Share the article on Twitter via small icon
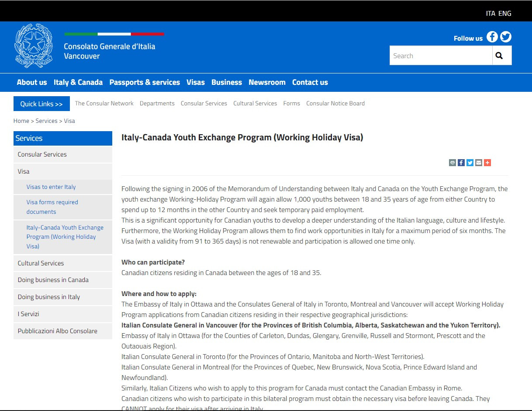Screen dimensions: 532x411 tap(470, 163)
